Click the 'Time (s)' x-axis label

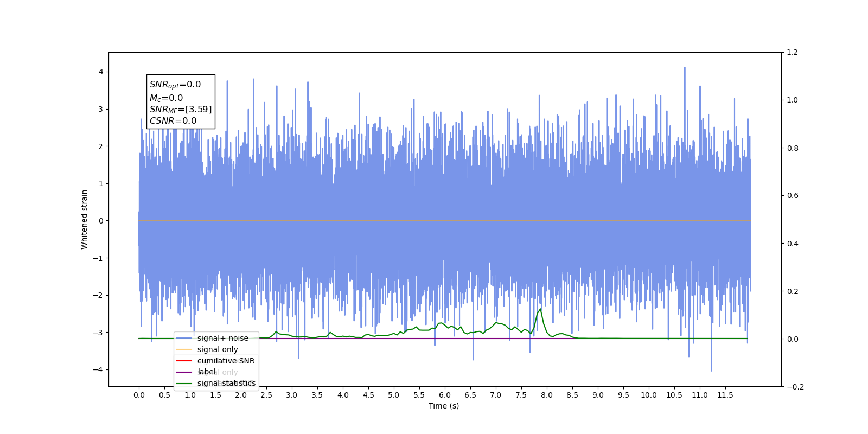tap(444, 406)
